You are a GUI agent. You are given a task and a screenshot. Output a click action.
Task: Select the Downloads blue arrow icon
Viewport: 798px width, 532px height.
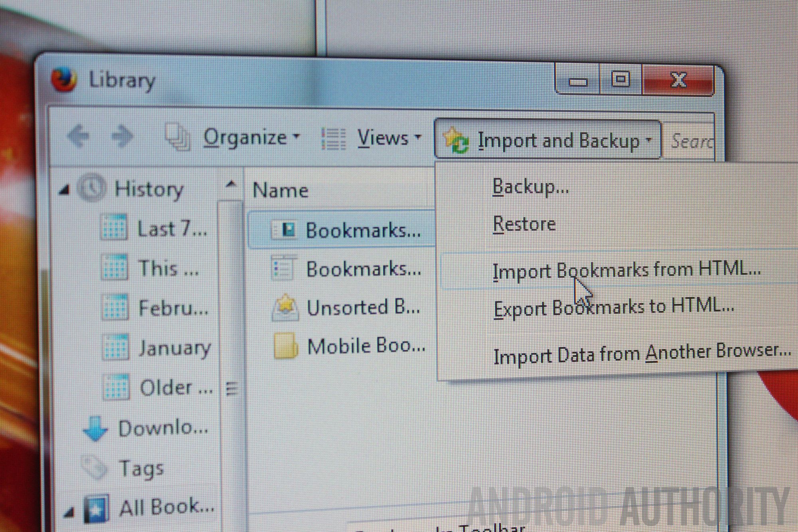pyautogui.click(x=95, y=429)
